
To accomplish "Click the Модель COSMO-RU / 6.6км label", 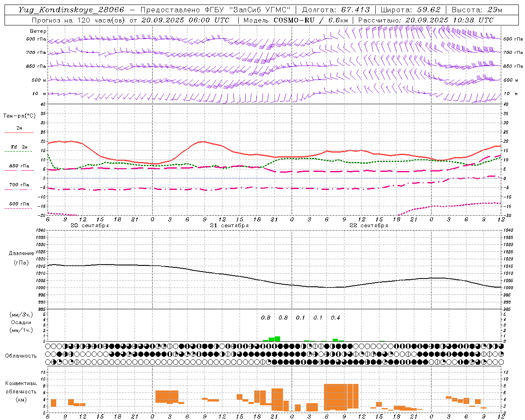I will (296, 20).
